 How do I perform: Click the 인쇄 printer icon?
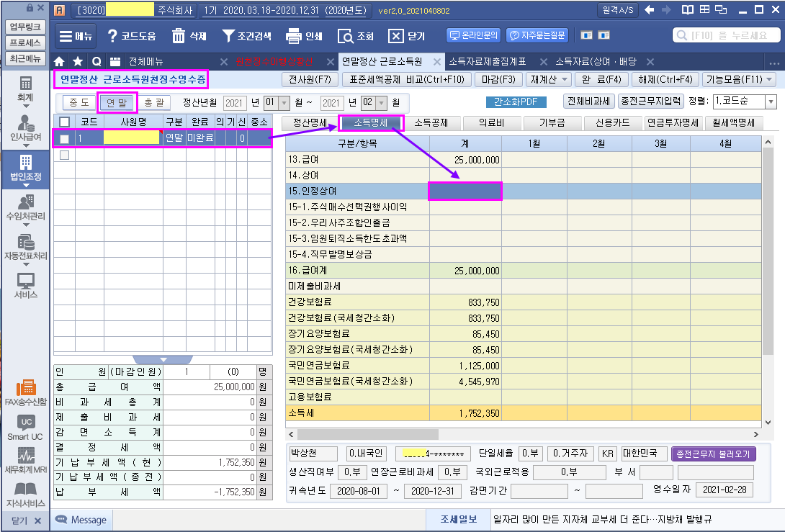pyautogui.click(x=294, y=36)
